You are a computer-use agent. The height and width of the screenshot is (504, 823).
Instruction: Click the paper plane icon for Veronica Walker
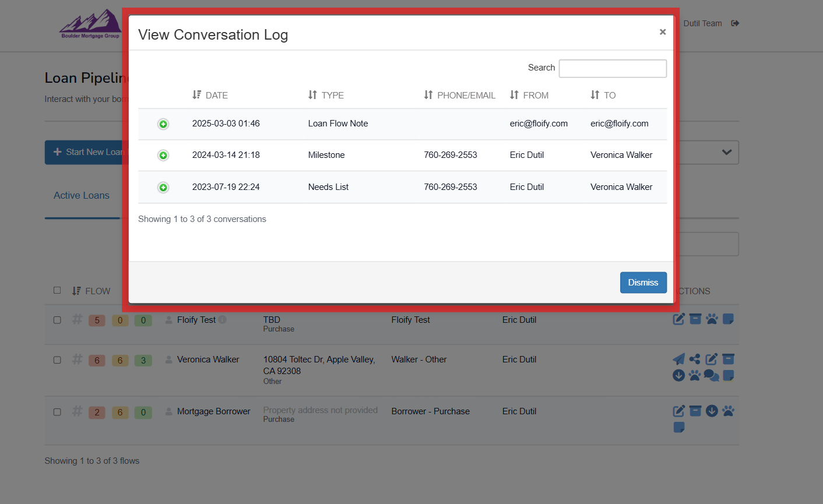(678, 359)
